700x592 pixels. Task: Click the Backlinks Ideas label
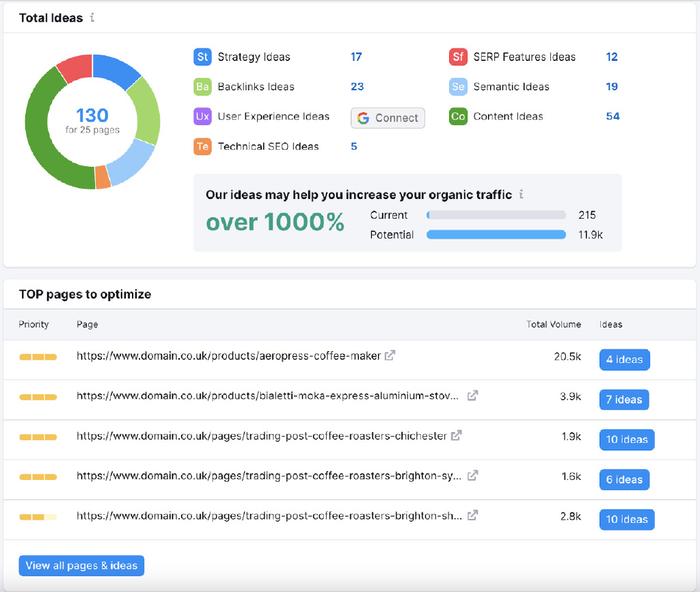click(x=256, y=87)
